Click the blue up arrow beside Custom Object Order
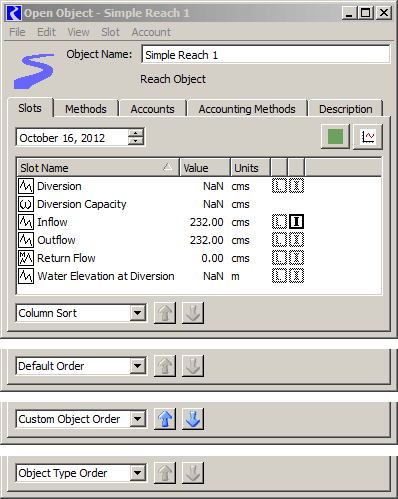The width and height of the screenshot is (398, 499). click(x=165, y=419)
